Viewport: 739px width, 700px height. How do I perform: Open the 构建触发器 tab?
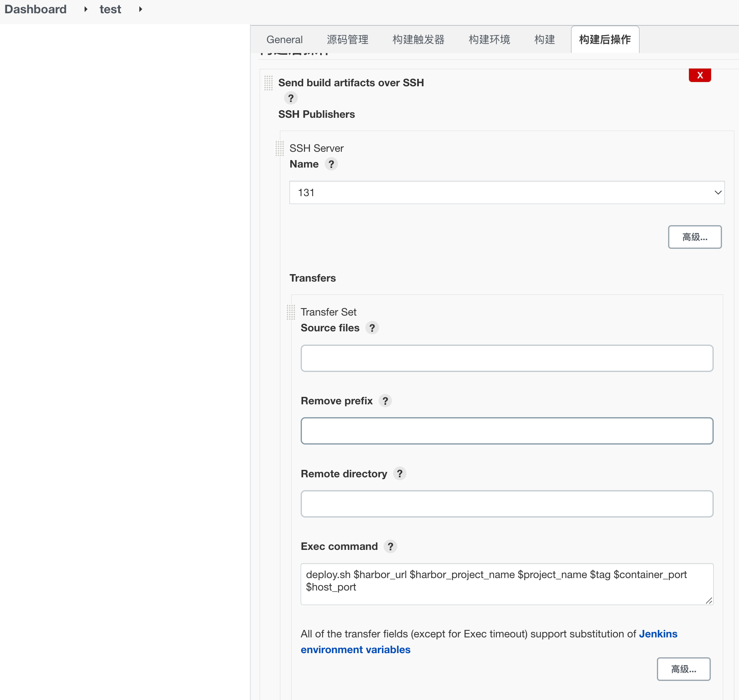pos(418,39)
